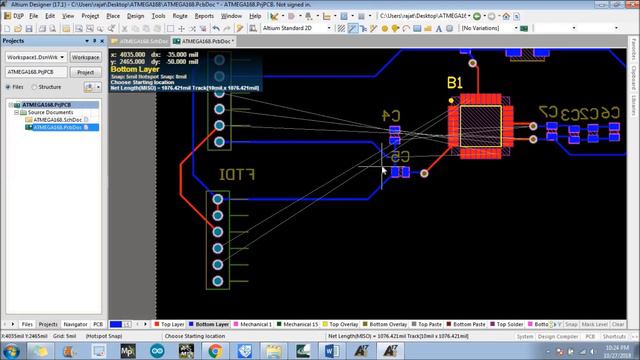
Task: Open the Altium Standard 2D view dropdown
Action: pos(329,28)
